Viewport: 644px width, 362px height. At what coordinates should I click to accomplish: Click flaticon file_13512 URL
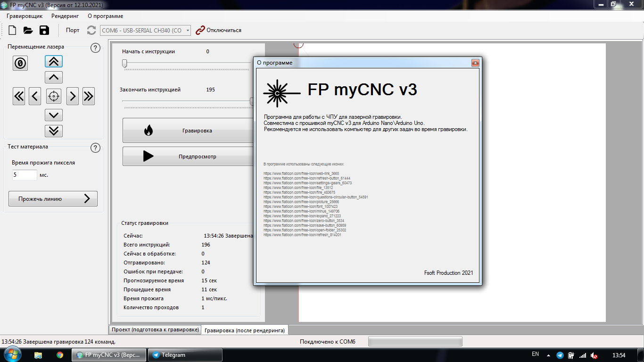click(x=298, y=188)
